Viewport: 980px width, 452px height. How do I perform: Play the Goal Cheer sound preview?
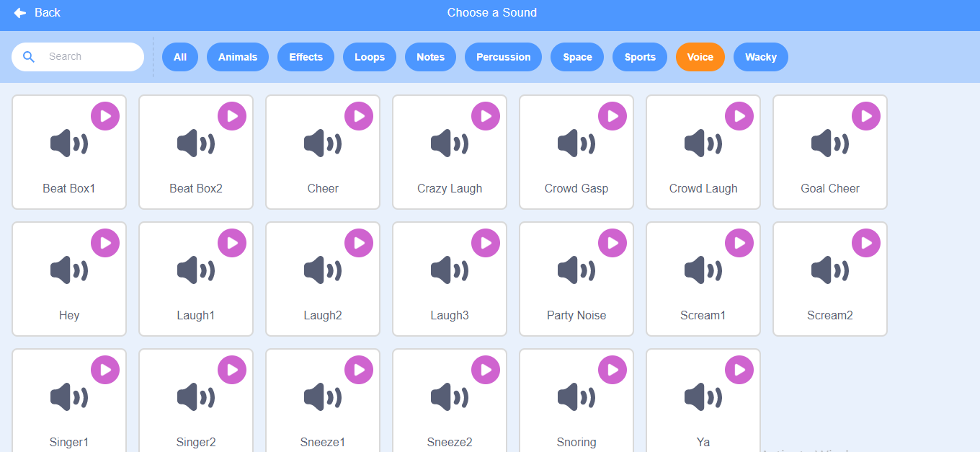point(866,116)
